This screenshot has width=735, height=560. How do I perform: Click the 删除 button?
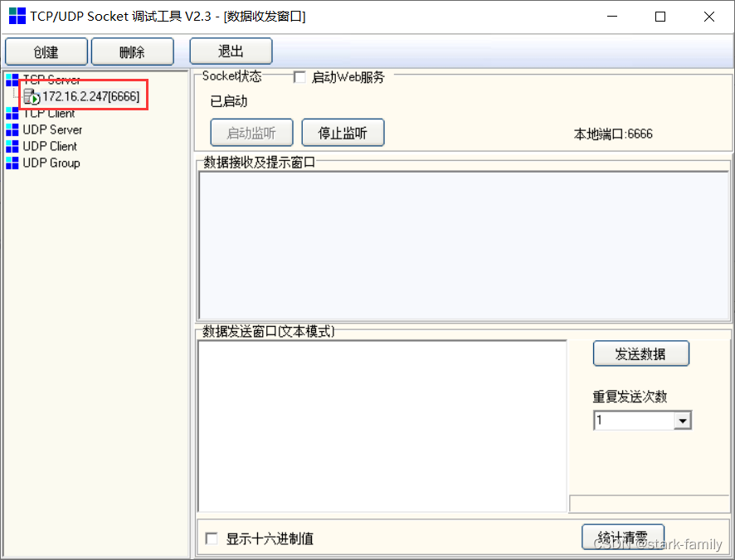point(132,51)
